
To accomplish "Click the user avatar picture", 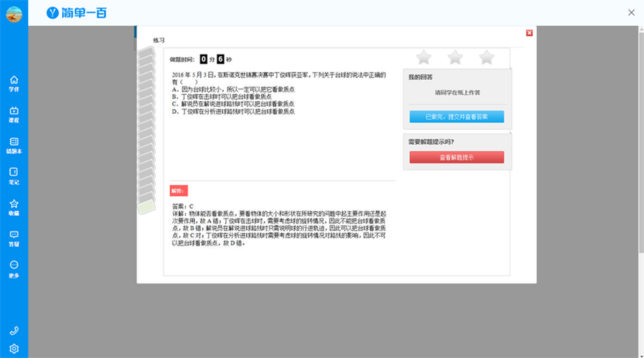I will pos(14,14).
